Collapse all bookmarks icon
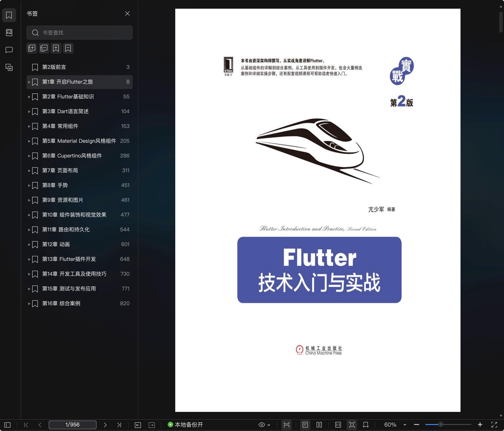Viewport: 504px width, 431px height. (x=44, y=48)
